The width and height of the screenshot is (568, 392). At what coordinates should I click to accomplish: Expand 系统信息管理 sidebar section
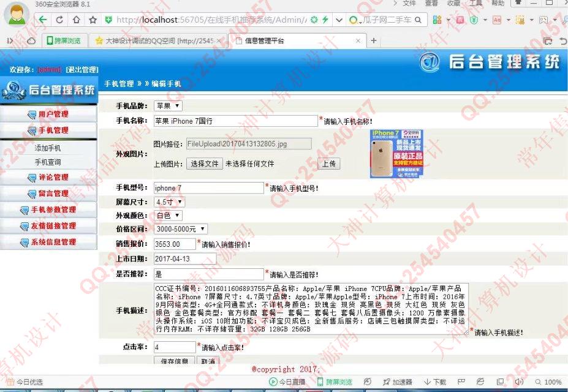point(48,242)
